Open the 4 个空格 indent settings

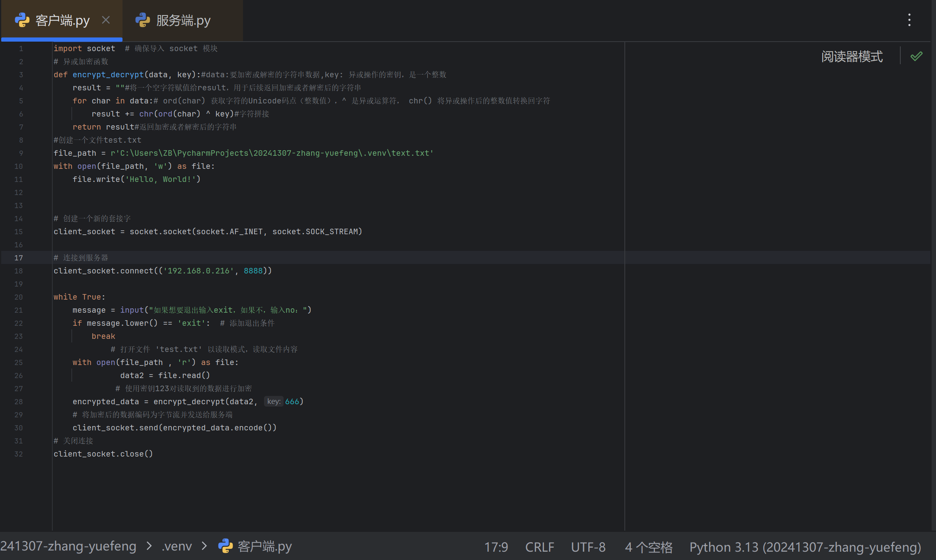[648, 547]
